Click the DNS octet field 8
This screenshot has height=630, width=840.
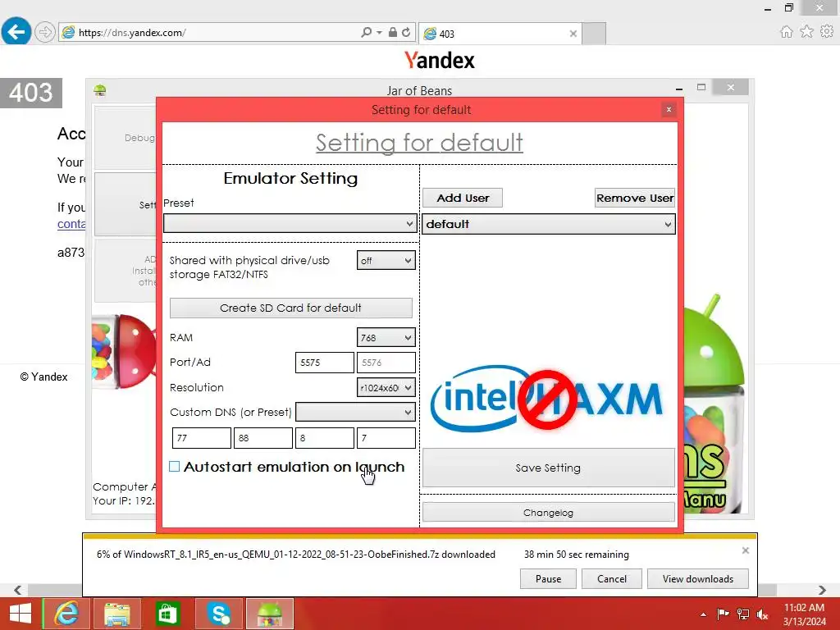tap(325, 438)
